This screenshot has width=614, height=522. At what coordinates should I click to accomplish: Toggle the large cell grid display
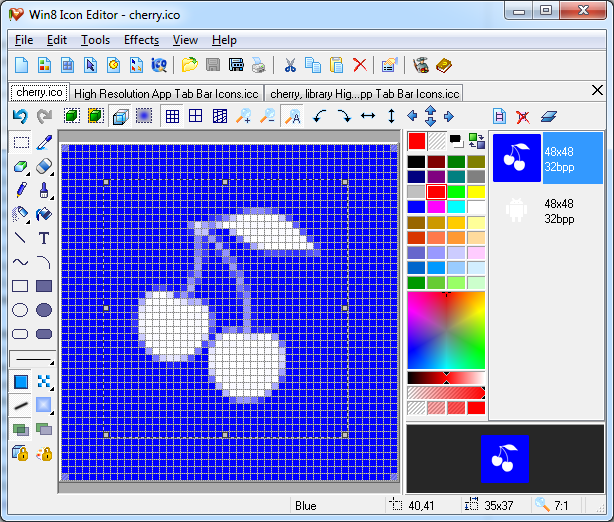[195, 116]
